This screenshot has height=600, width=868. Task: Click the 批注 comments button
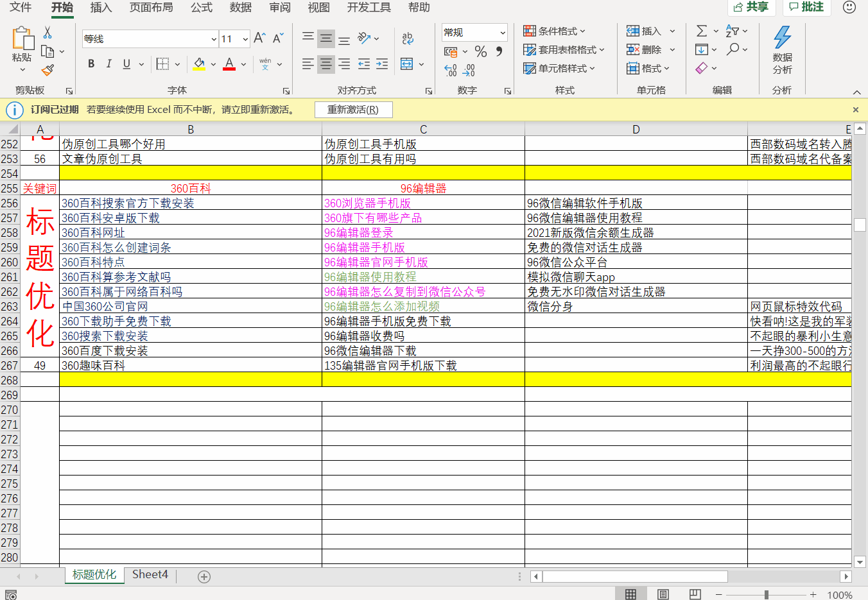(x=806, y=7)
